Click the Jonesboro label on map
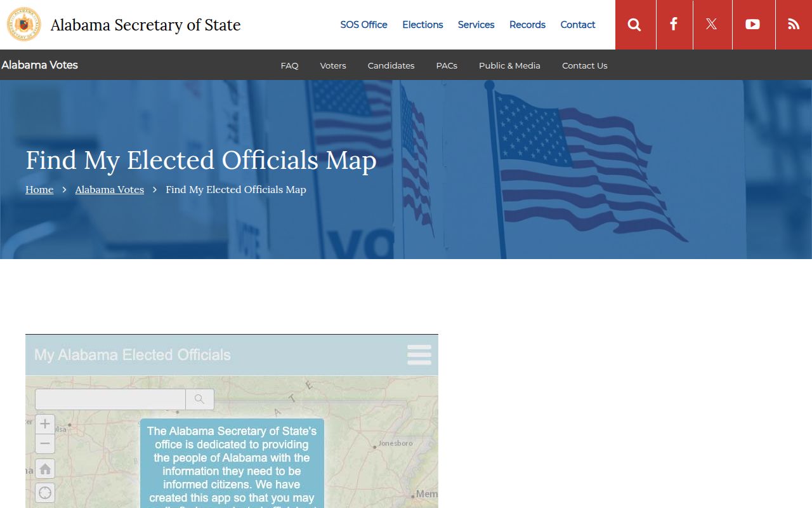The width and height of the screenshot is (812, 508). (395, 443)
